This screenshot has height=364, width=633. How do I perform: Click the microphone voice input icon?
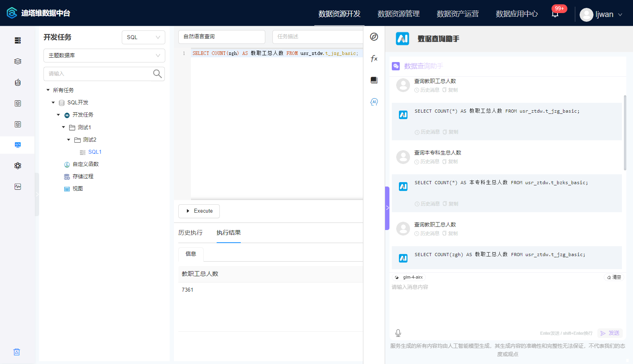pyautogui.click(x=398, y=333)
